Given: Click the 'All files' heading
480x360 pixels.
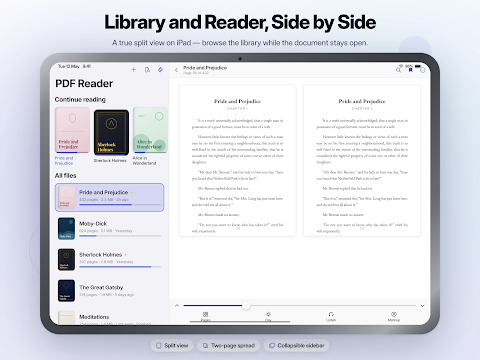Looking at the screenshot, I should 66,175.
